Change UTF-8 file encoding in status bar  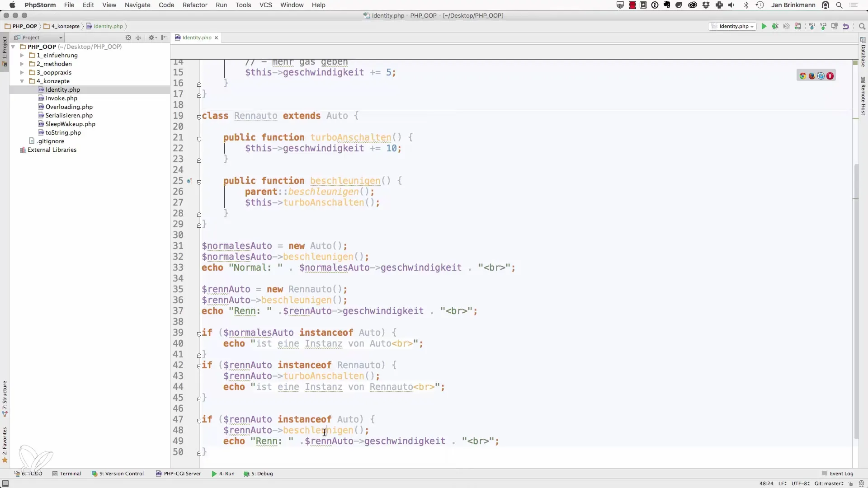coord(800,483)
